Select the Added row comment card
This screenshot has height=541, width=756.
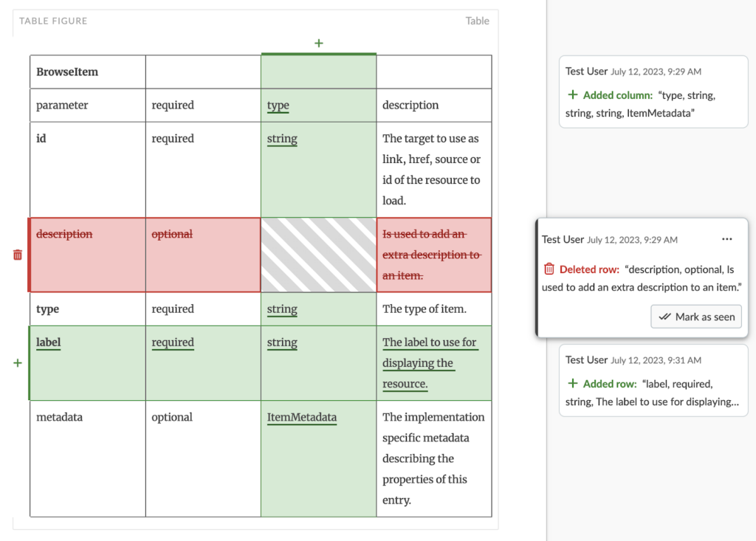coord(653,380)
